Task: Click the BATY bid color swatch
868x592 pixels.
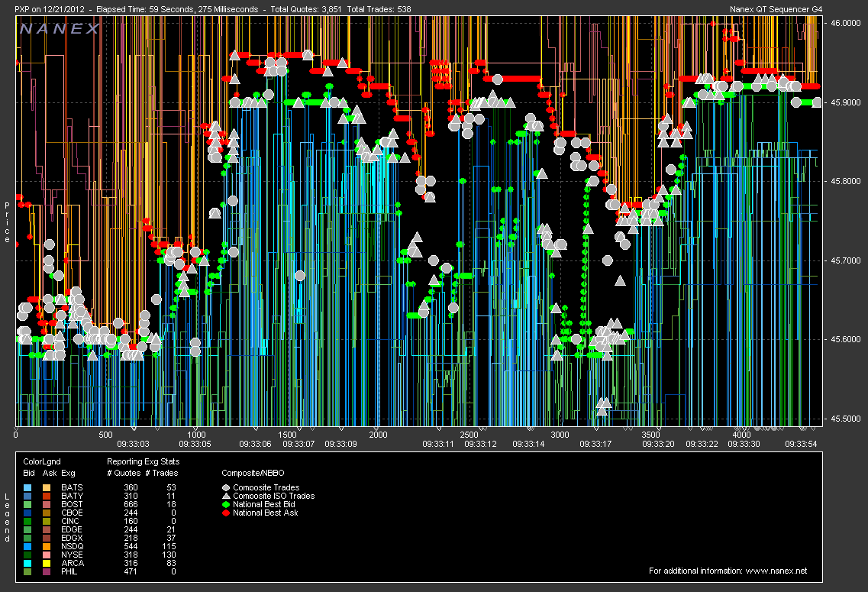Action: click(27, 497)
